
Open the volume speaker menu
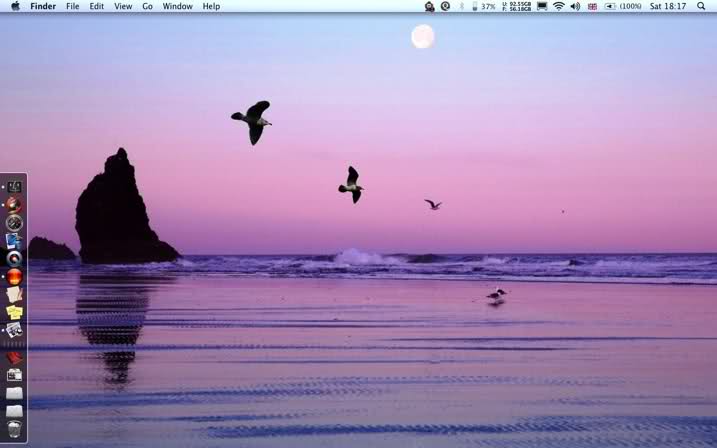coord(575,6)
